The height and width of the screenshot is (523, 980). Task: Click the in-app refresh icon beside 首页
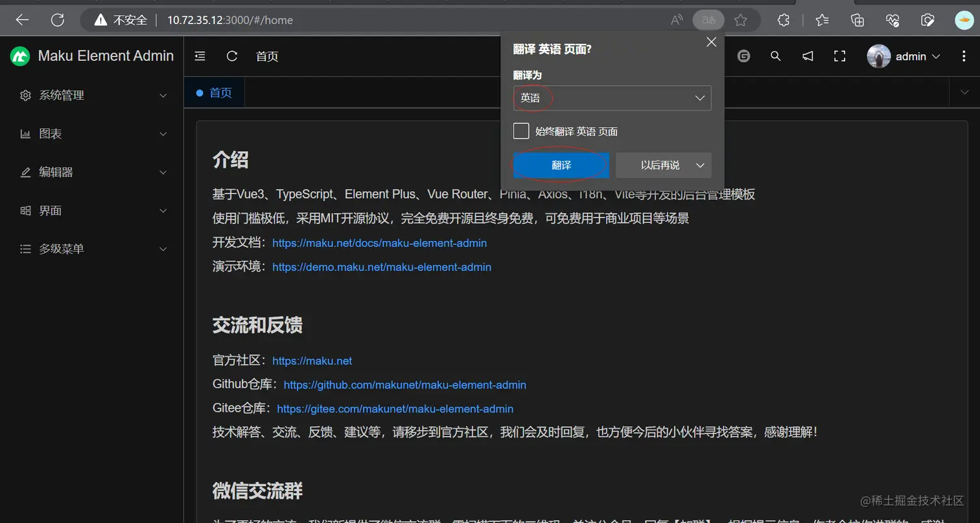tap(232, 56)
